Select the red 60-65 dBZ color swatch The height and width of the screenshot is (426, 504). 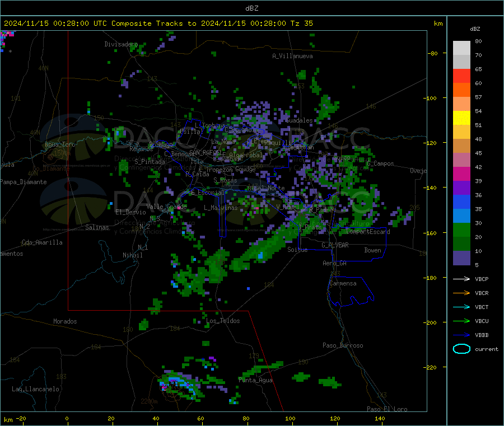tap(461, 76)
